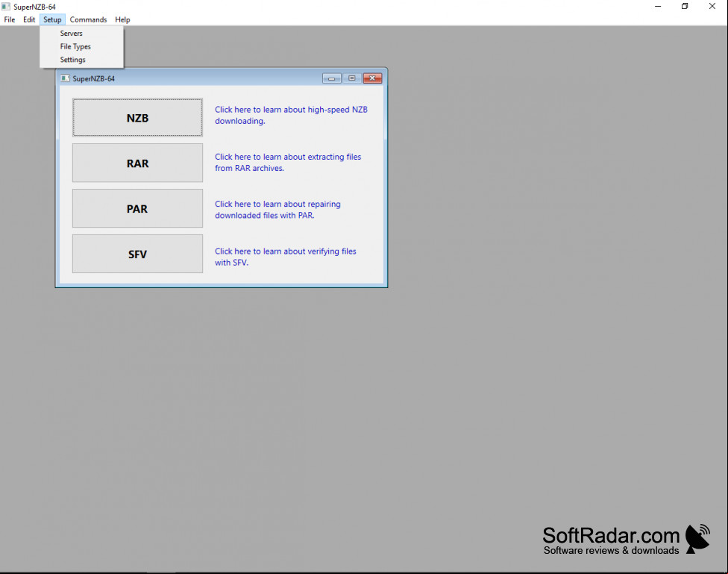Click the main window's app icon
The width and height of the screenshot is (728, 574).
(6, 7)
